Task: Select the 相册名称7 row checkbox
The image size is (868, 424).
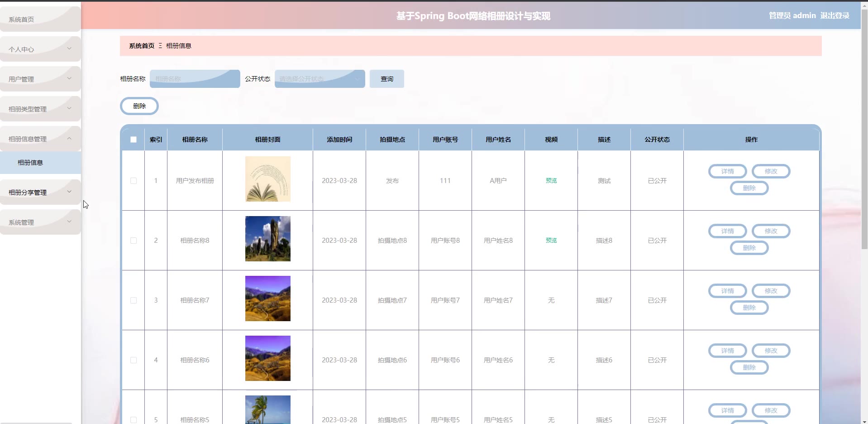Action: 134,300
